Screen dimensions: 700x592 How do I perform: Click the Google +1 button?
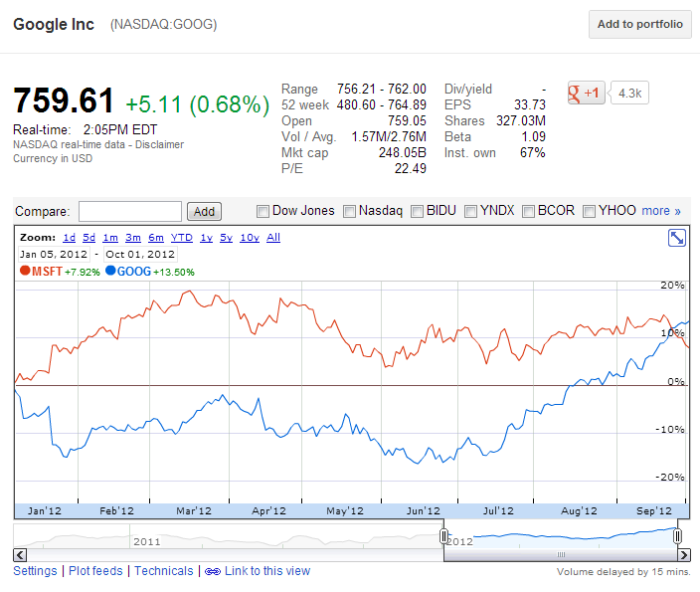(x=585, y=93)
